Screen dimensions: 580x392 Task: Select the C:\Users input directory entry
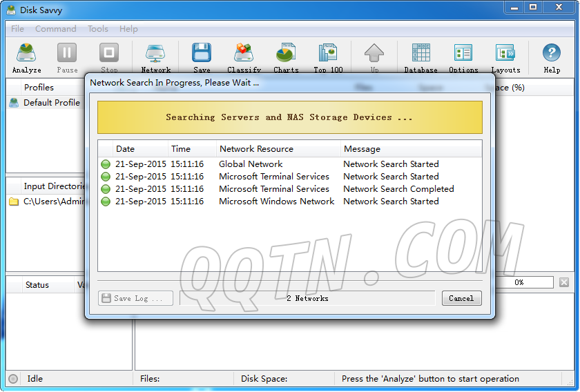point(51,202)
